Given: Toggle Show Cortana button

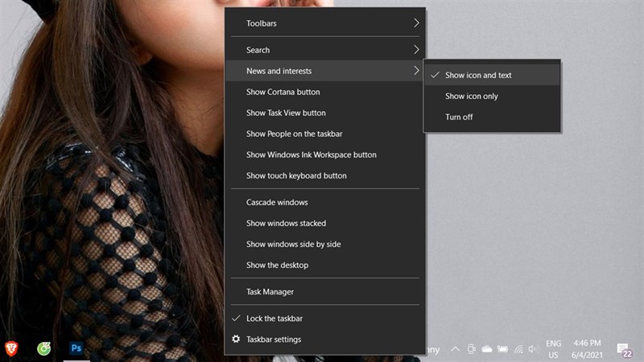Looking at the screenshot, I should tap(325, 92).
